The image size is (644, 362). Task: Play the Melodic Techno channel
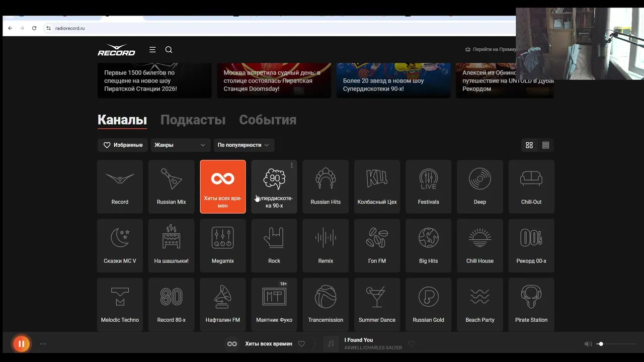120,304
